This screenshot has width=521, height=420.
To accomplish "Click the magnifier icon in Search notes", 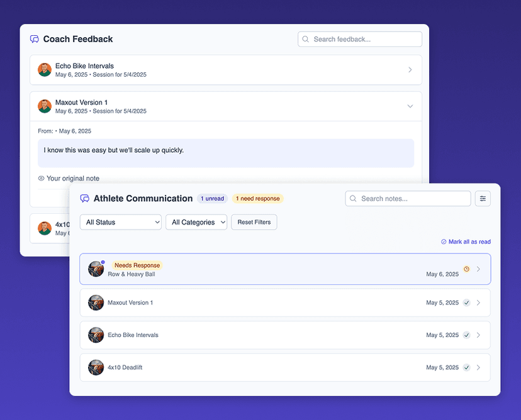I will [353, 199].
